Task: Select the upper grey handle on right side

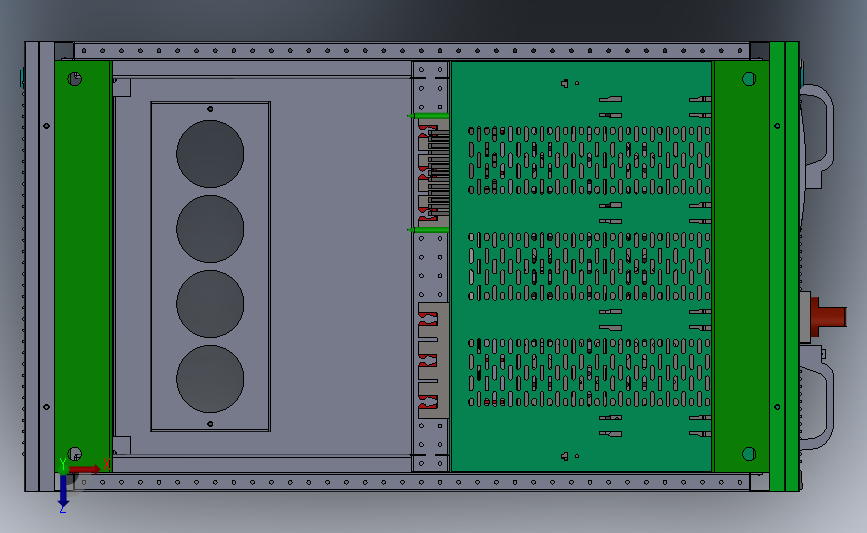Action: tap(817, 136)
